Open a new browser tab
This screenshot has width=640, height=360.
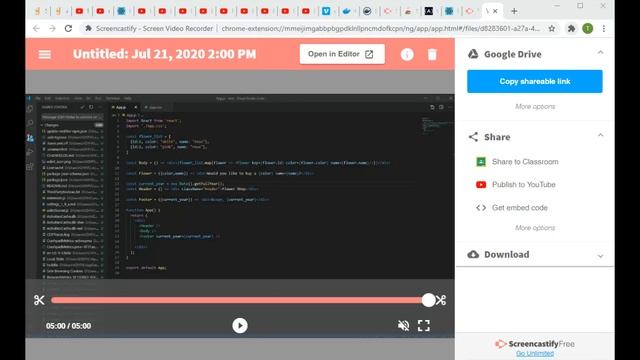514,11
